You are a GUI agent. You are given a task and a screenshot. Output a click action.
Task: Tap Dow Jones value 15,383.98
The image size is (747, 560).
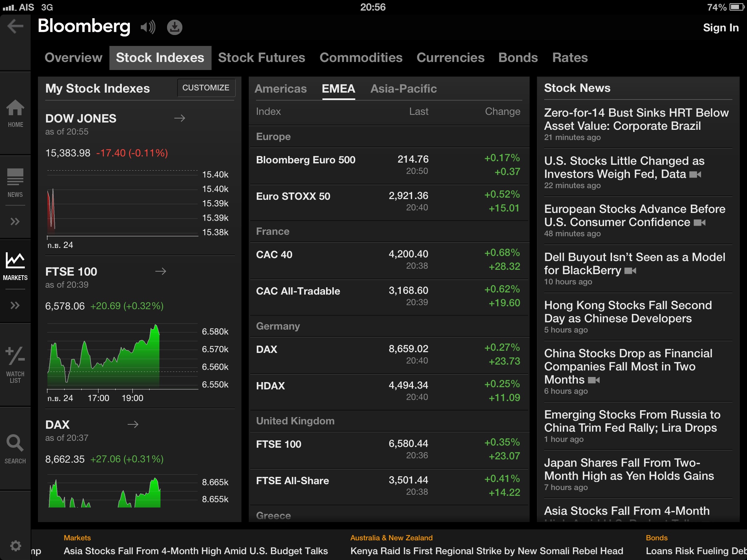point(68,153)
